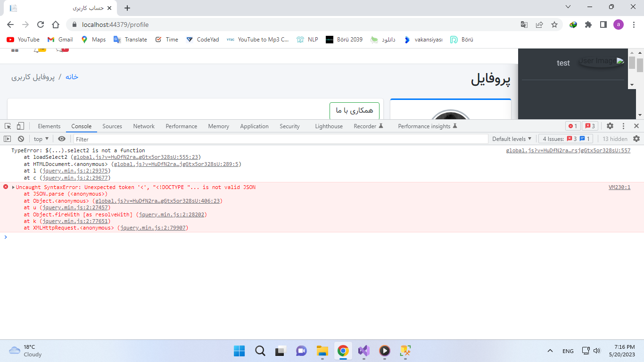Expand the Uncaught SyntaxError message arrow

(13, 187)
